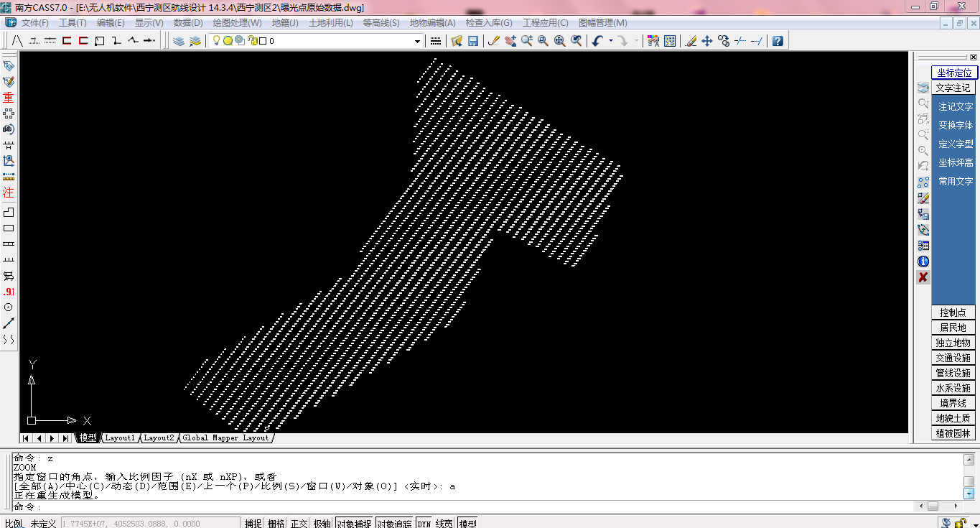Click the 水系设施 category button
The width and height of the screenshot is (980, 528).
[x=953, y=388]
